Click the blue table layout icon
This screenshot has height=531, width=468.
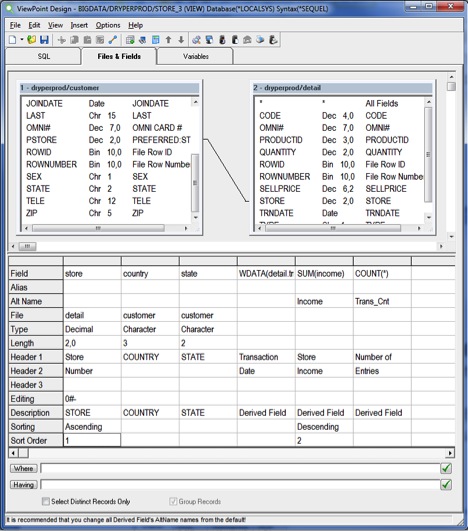(x=155, y=40)
